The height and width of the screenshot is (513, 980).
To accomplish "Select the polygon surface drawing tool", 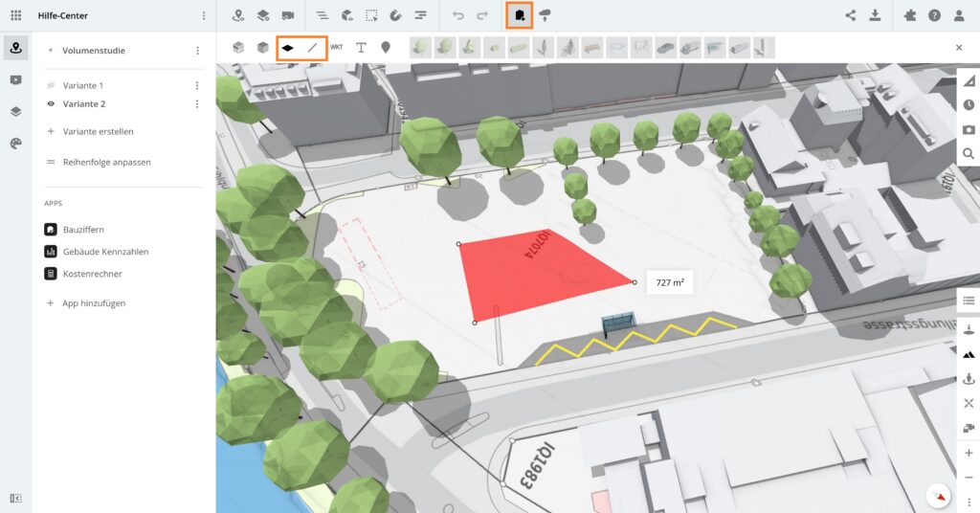I will [287, 47].
